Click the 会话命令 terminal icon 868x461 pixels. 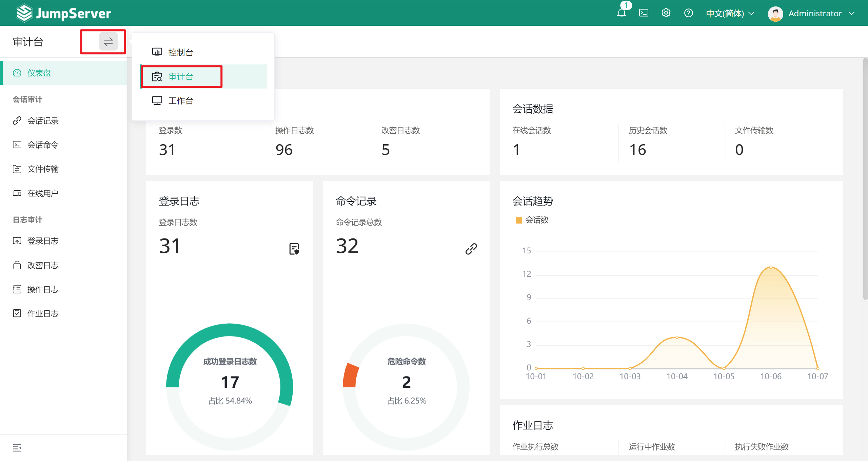click(x=17, y=145)
